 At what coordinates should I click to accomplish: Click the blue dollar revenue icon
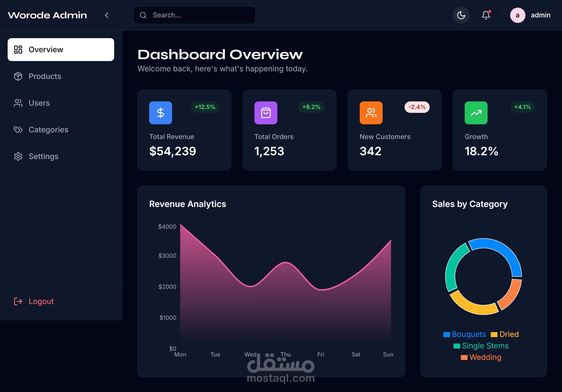click(x=161, y=113)
